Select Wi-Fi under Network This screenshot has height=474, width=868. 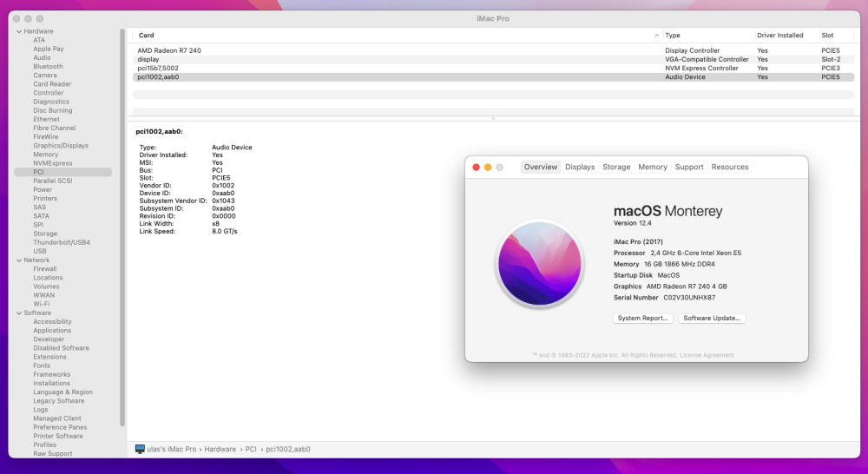42,304
